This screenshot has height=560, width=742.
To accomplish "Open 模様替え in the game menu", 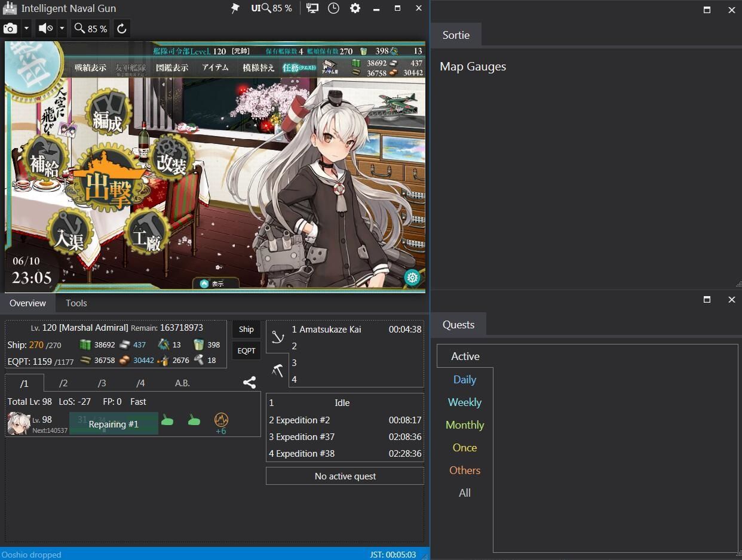I will [259, 67].
